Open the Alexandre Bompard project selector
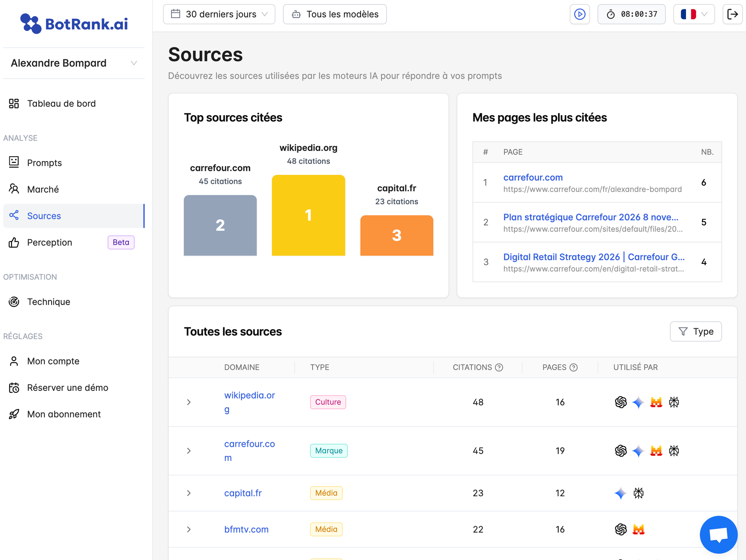The image size is (746, 560). click(74, 63)
